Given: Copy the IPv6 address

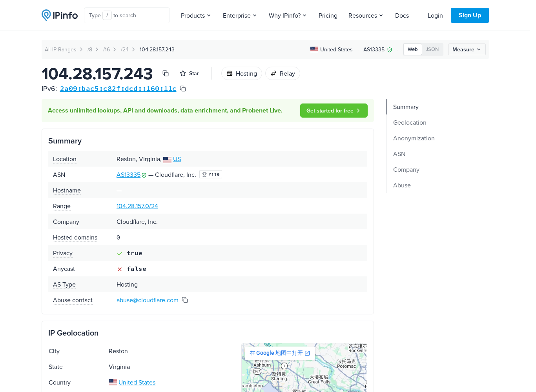Looking at the screenshot, I should pos(183,89).
